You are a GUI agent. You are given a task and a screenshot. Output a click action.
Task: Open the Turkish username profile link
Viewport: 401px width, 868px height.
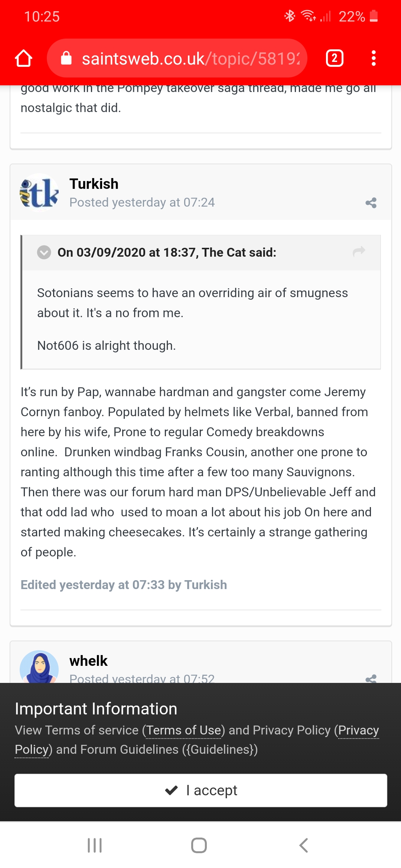[x=94, y=184]
